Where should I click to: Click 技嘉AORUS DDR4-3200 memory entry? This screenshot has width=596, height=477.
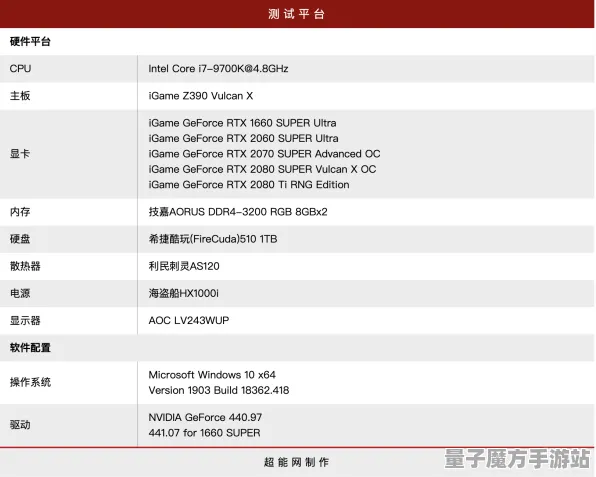(238, 212)
